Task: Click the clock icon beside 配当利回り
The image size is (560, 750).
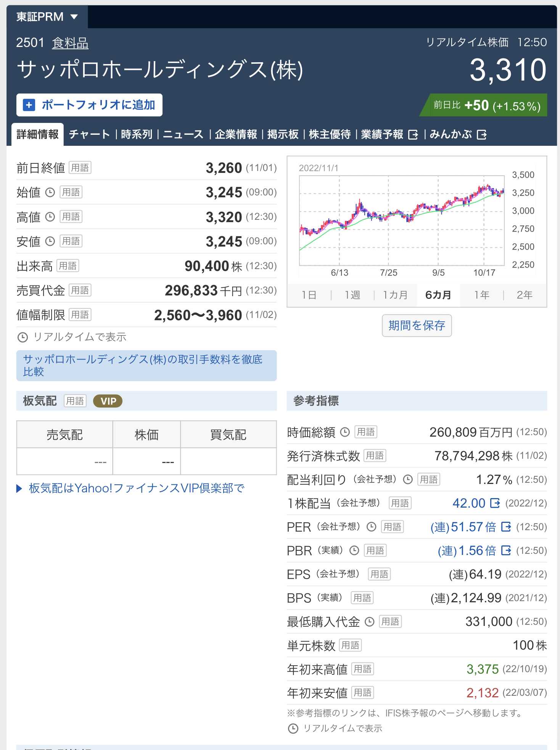Action: [x=408, y=479]
